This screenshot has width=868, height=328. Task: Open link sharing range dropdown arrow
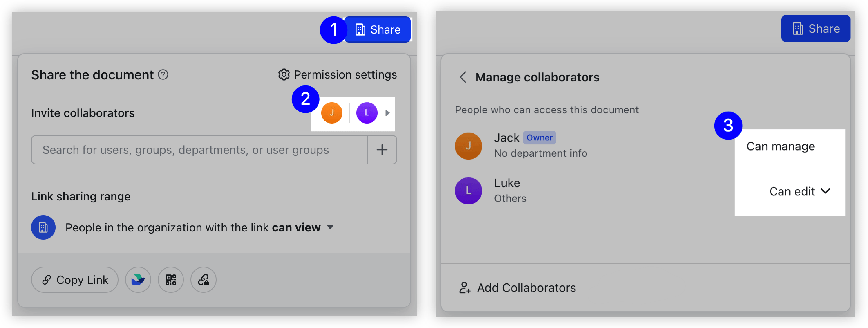[330, 228]
